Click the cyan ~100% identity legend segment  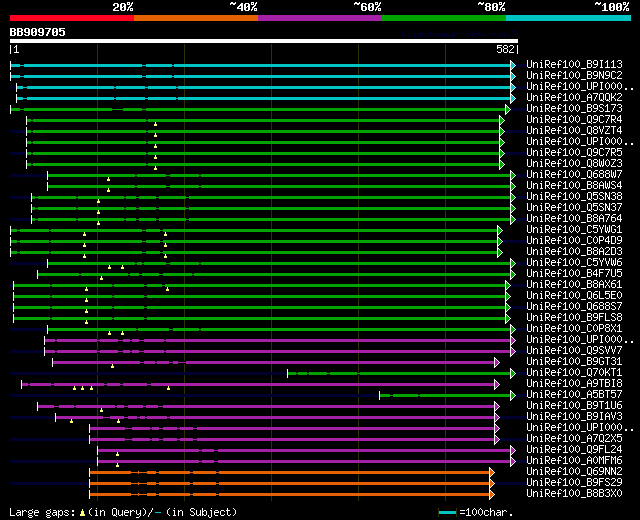tap(569, 18)
